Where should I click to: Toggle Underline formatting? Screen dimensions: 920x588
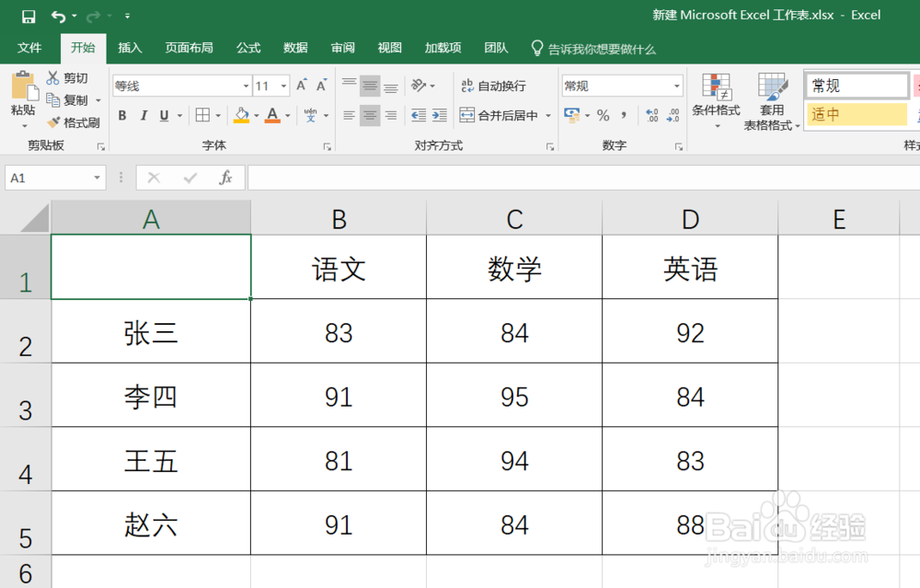(x=165, y=116)
